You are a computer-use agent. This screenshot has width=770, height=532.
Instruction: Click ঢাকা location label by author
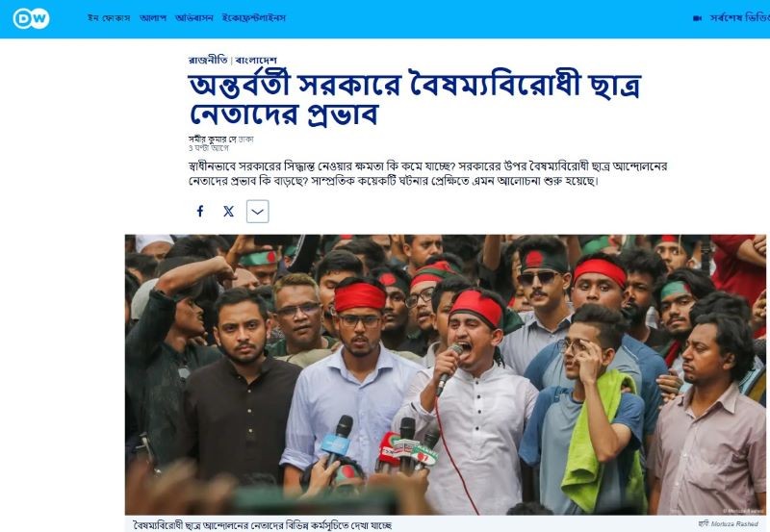click(x=246, y=139)
